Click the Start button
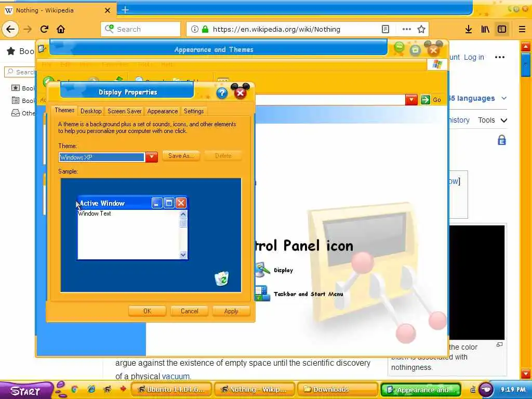Image resolution: width=532 pixels, height=399 pixels. pyautogui.click(x=25, y=391)
